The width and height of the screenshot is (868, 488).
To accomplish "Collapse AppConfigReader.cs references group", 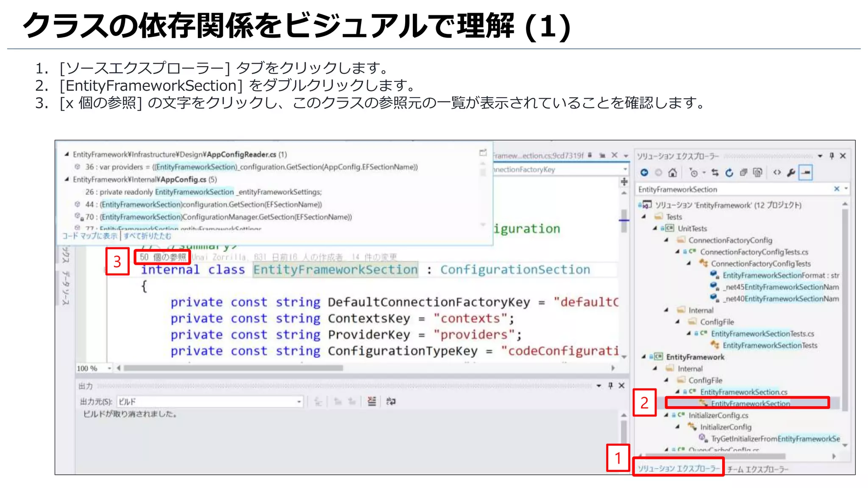I will point(67,154).
